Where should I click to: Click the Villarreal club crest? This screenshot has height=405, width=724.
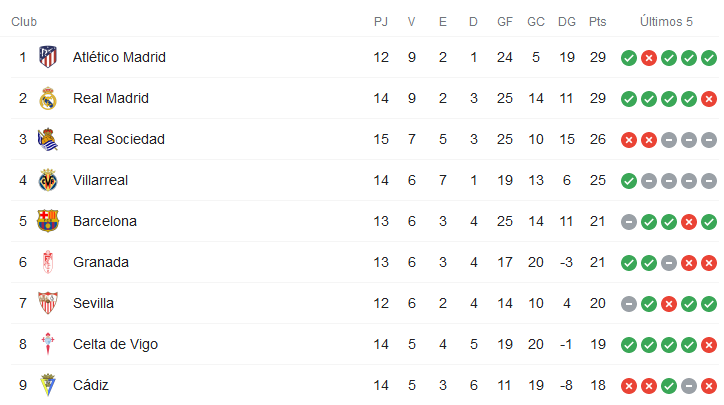click(x=47, y=180)
